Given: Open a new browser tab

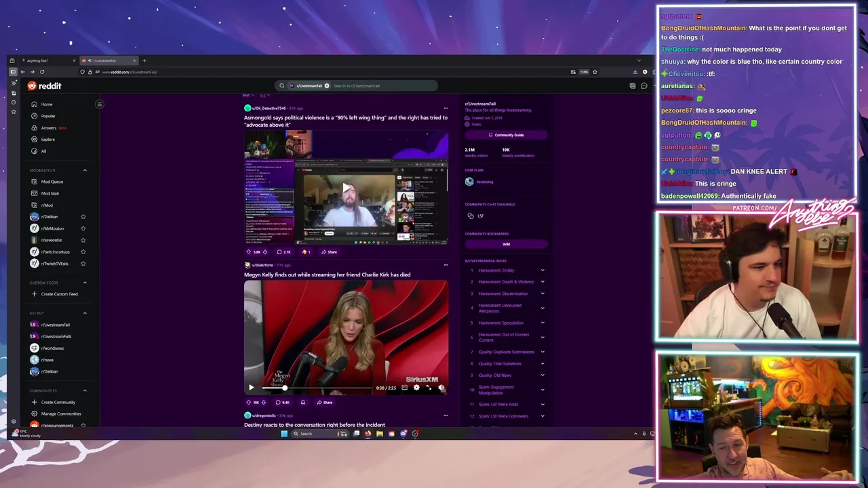Looking at the screenshot, I should click(x=144, y=61).
